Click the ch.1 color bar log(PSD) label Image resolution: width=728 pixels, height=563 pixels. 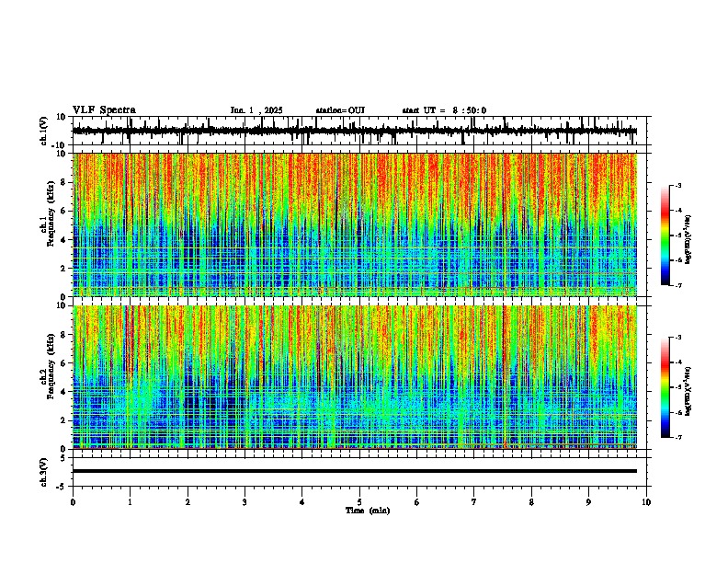pyautogui.click(x=688, y=239)
